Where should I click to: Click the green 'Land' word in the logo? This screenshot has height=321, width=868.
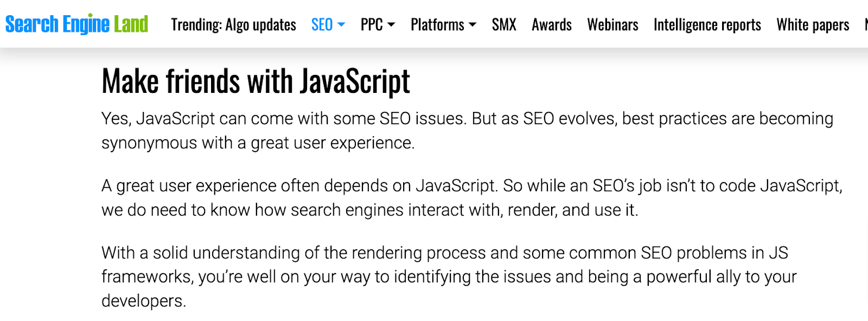tap(131, 24)
